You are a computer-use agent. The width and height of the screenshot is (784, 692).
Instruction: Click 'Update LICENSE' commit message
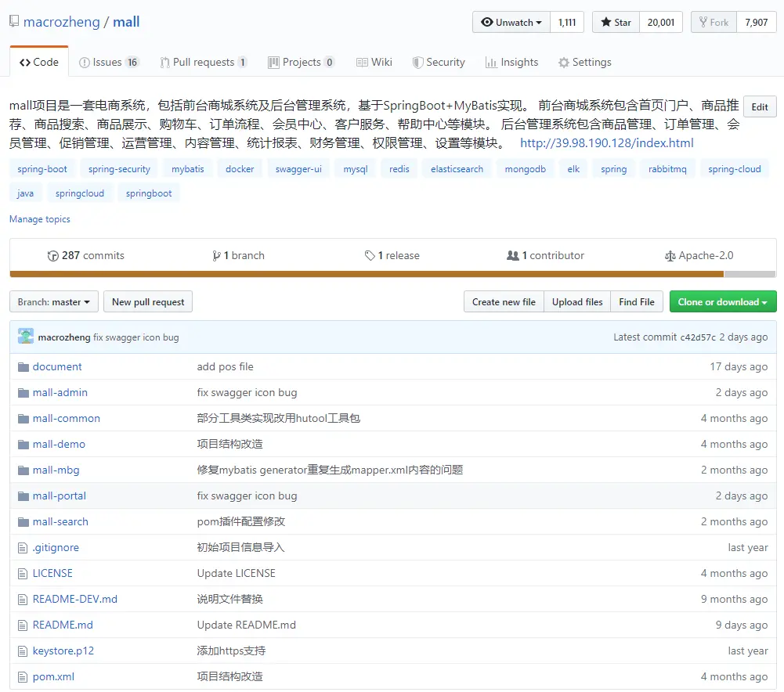(x=236, y=574)
